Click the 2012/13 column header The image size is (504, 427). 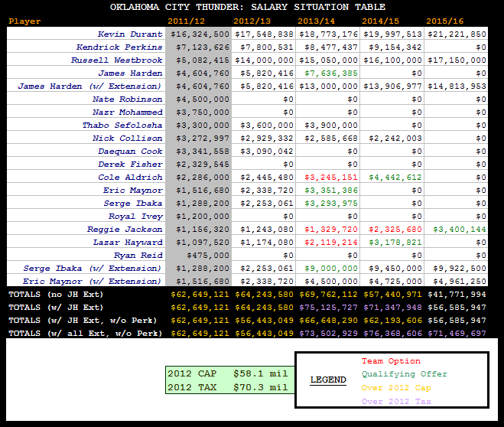click(252, 21)
